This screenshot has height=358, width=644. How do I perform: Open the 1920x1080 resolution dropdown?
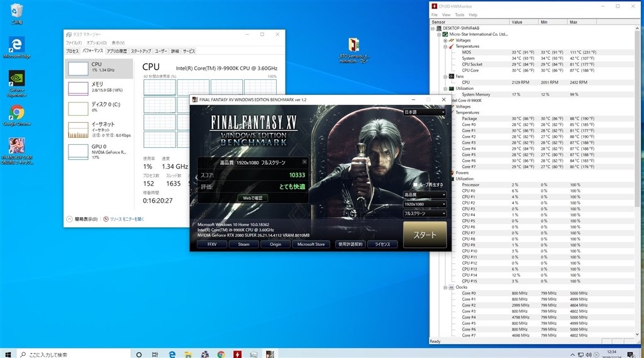point(425,204)
